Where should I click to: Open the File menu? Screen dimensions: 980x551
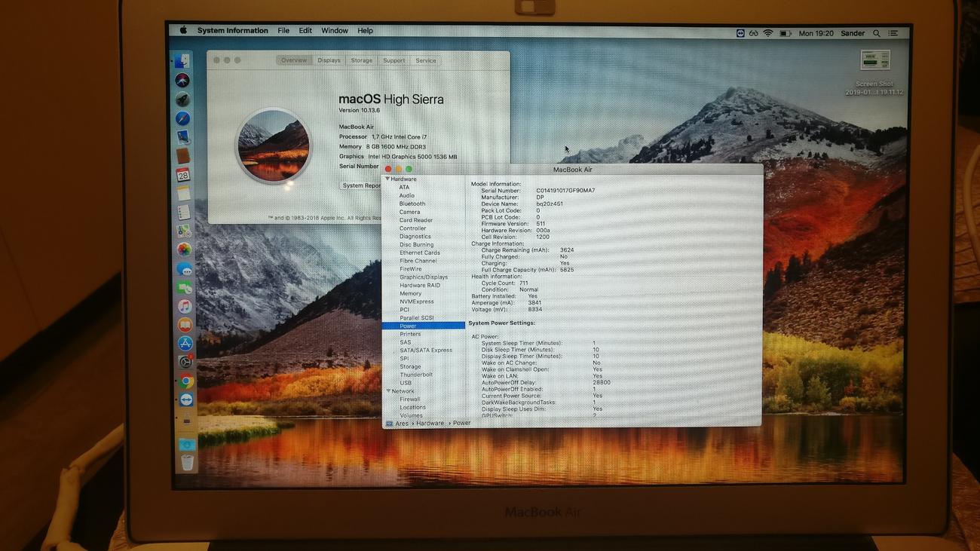(283, 31)
